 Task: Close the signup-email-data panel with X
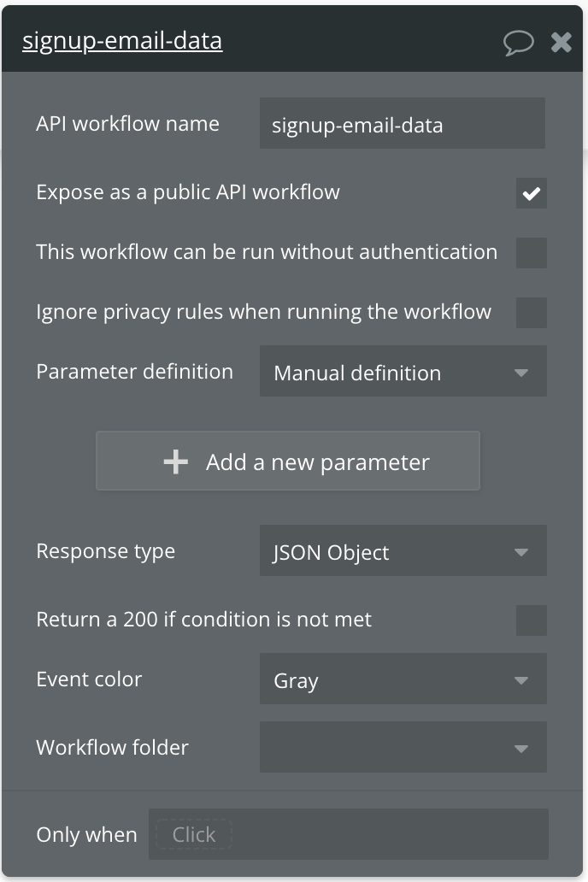pos(562,42)
